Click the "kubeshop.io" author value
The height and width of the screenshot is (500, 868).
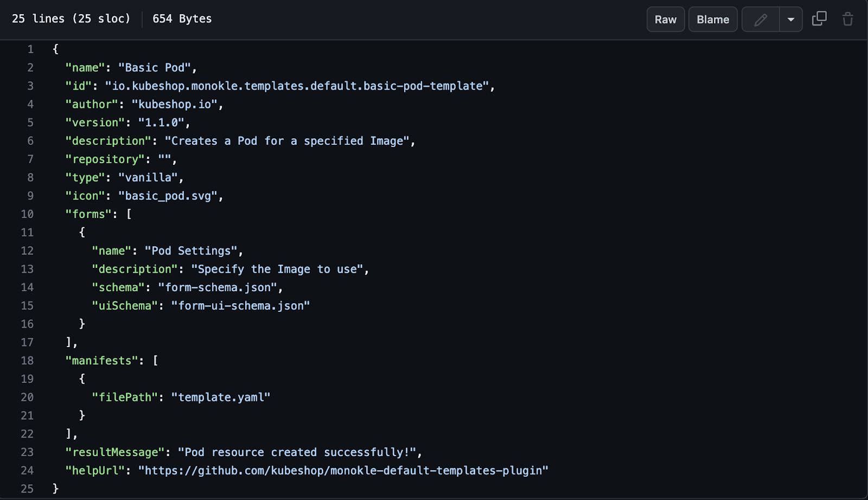click(x=174, y=104)
